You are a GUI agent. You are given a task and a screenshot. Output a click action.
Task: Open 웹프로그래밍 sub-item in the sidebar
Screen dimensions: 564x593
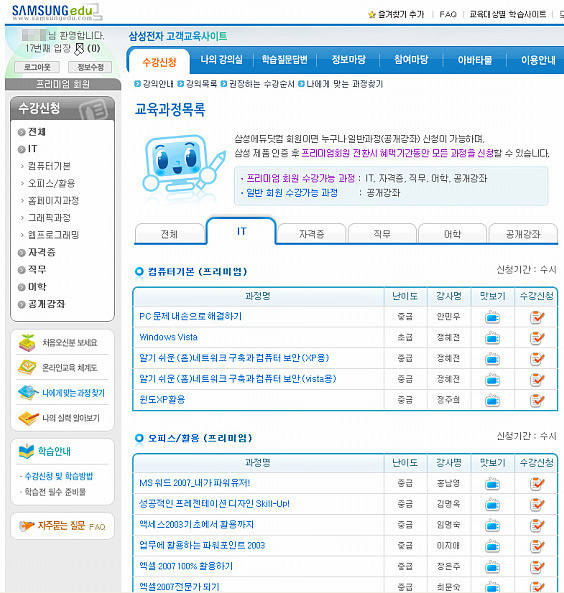click(53, 235)
